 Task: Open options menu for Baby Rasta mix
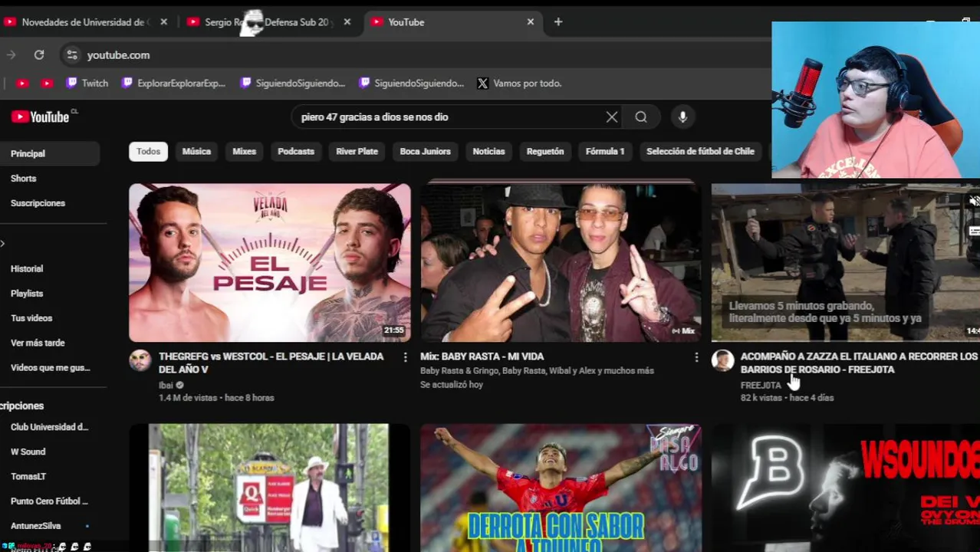tap(696, 357)
